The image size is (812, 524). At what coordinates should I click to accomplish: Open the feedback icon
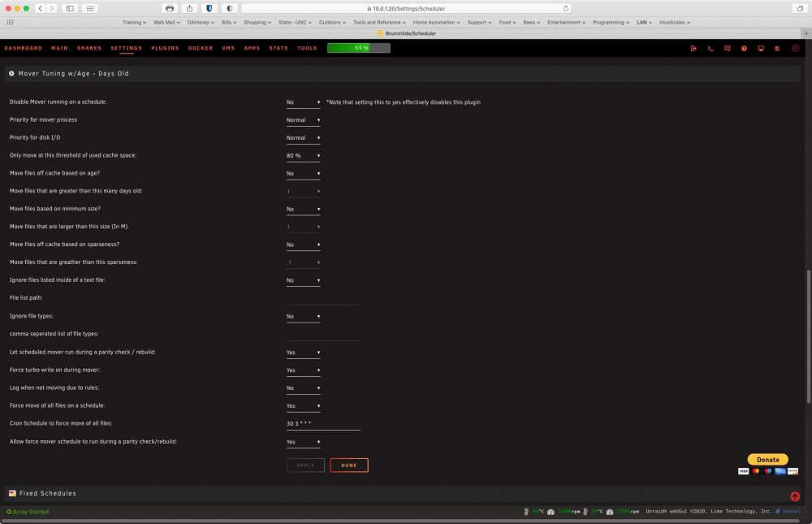click(x=727, y=48)
